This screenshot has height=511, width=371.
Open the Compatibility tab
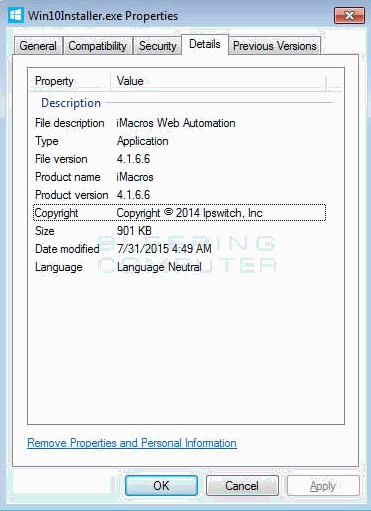pyautogui.click(x=97, y=46)
